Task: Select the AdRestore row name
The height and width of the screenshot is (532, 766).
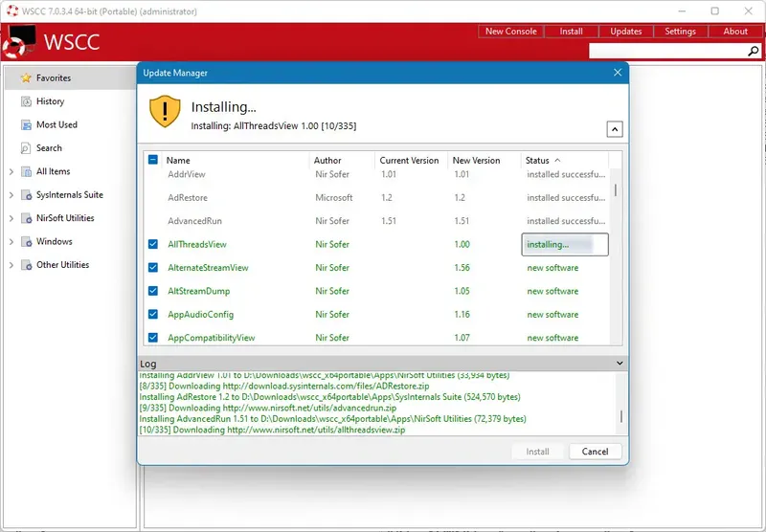Action: (x=188, y=198)
